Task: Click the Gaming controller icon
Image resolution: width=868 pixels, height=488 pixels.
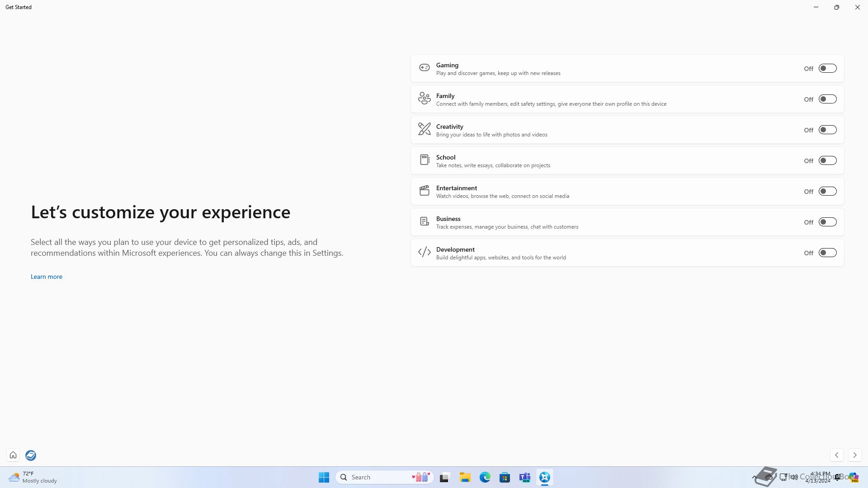Action: click(424, 68)
